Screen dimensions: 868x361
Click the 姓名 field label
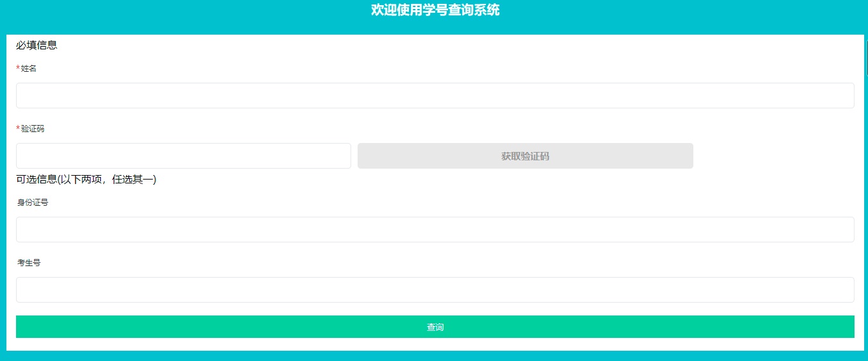(x=29, y=69)
